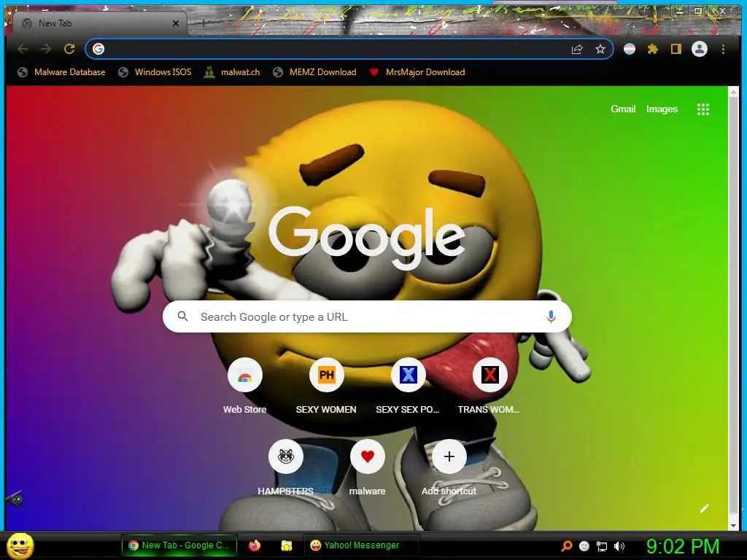This screenshot has height=560, width=747.
Task: Open a new tab with plus button
Action: point(203,23)
